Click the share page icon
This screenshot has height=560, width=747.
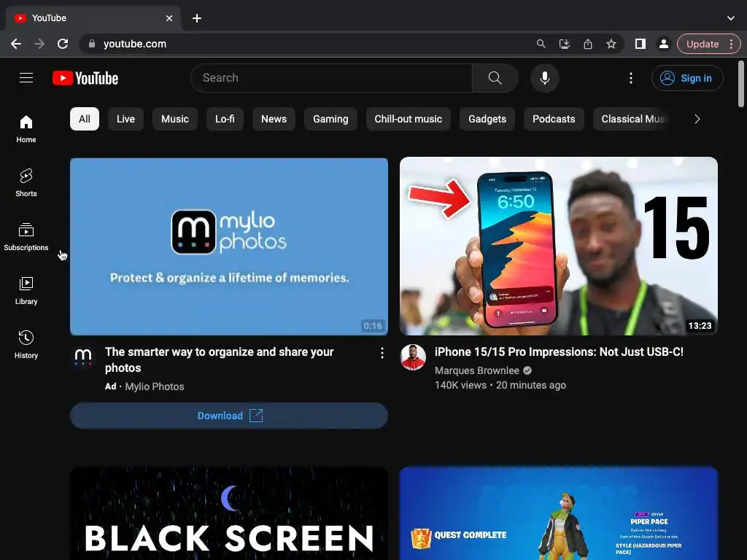588,44
